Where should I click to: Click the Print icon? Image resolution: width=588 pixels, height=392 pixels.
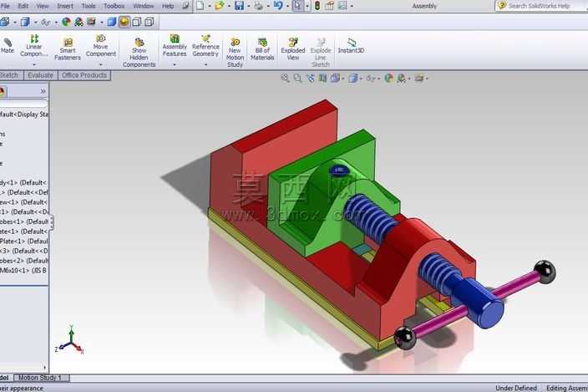[258, 6]
